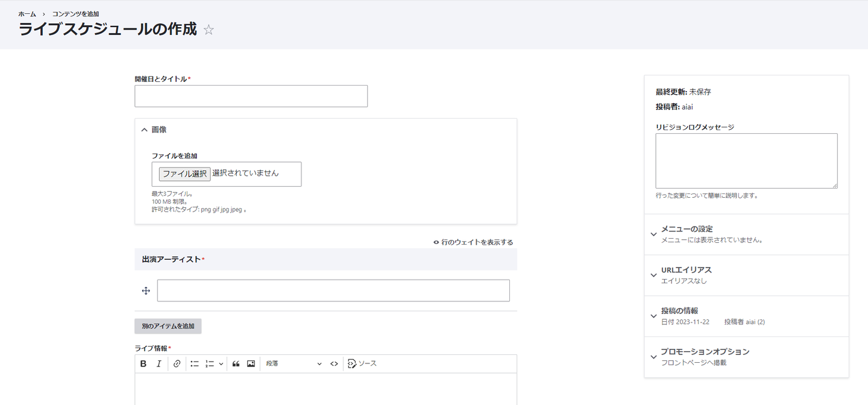Go to ホーム breadcrumb link

pos(27,13)
